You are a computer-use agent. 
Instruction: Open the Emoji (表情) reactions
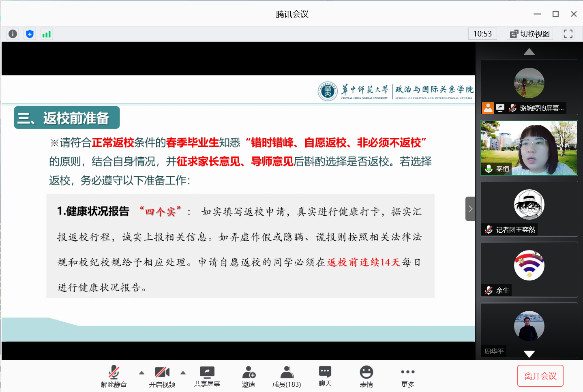[x=366, y=376]
